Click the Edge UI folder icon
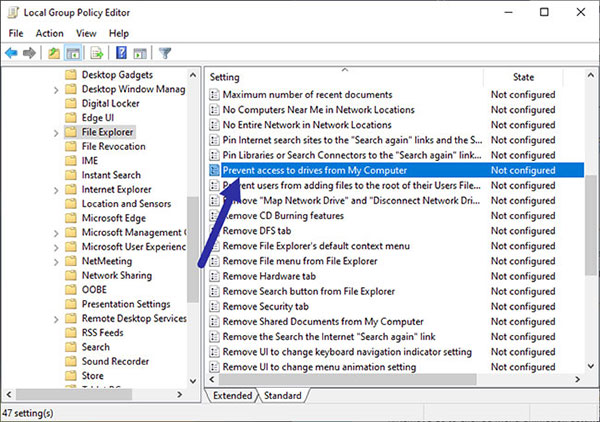This screenshot has width=600, height=422. (x=71, y=117)
